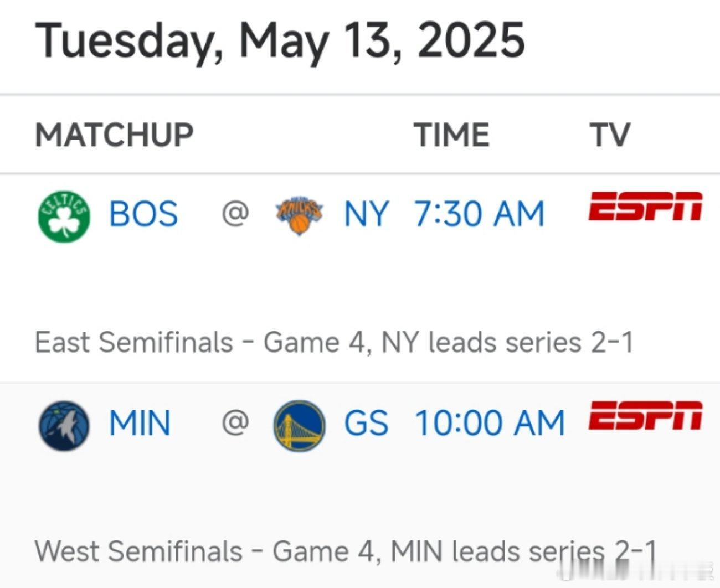
Task: Click ESPN logo in Celtics-Knicks row
Action: (x=646, y=206)
